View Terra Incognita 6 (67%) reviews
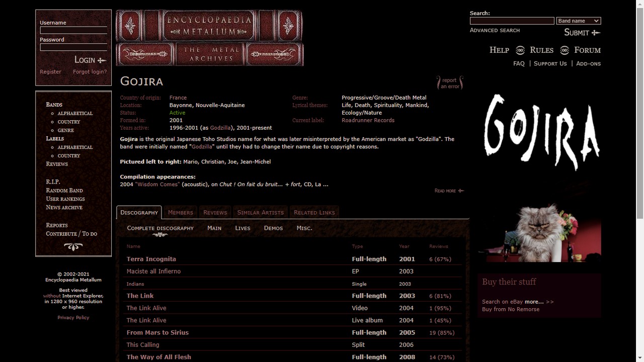Screen dimensions: 644x362 pyautogui.click(x=440, y=259)
